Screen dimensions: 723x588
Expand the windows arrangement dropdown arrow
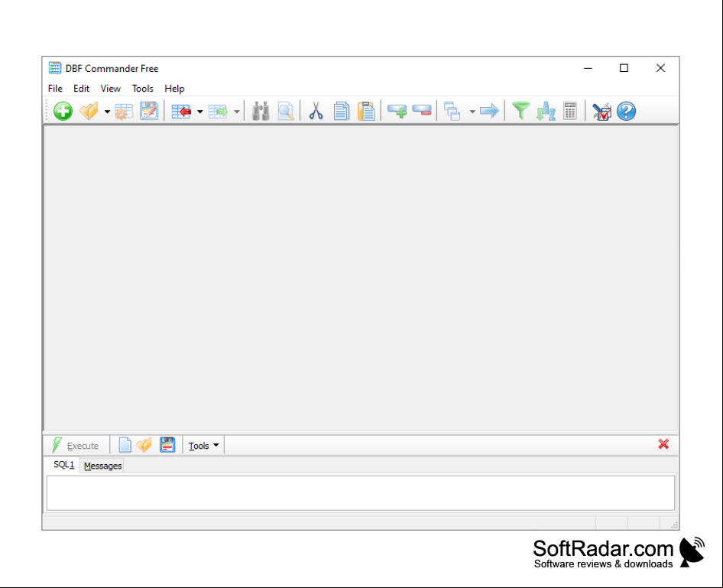tap(472, 112)
